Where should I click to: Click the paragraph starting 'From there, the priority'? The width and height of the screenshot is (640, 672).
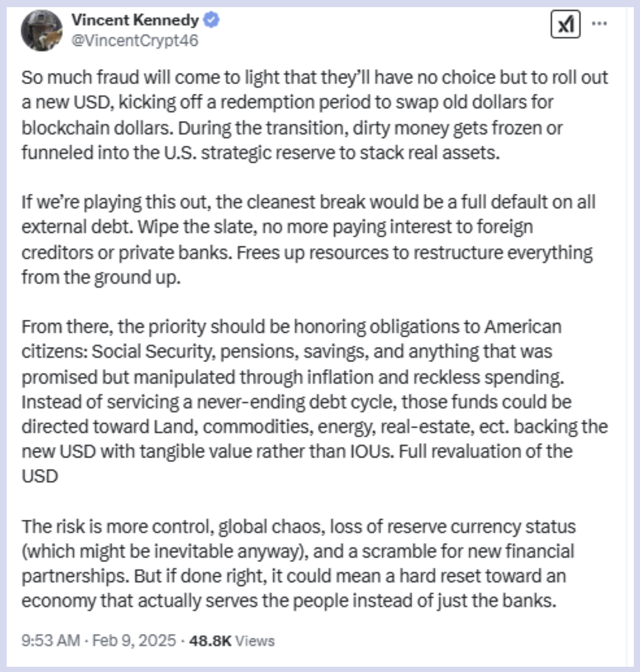point(314,401)
